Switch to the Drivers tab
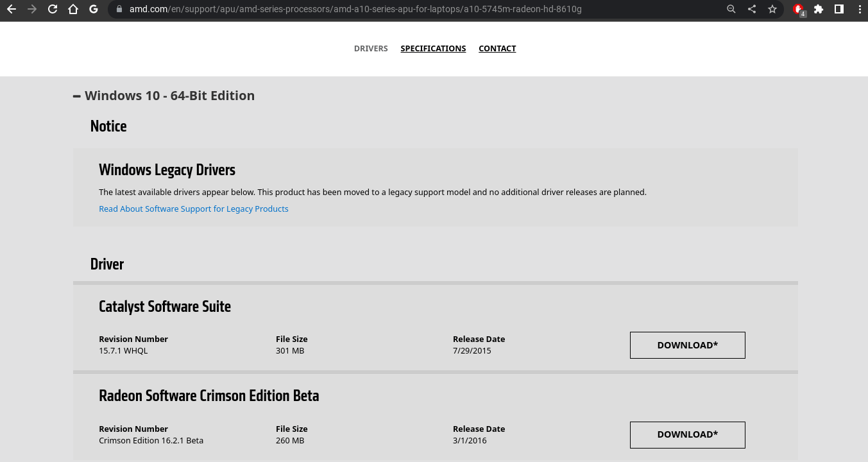 click(x=371, y=49)
